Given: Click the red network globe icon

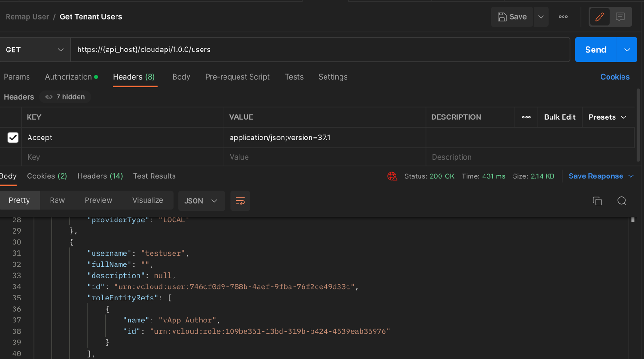Looking at the screenshot, I should point(392,176).
